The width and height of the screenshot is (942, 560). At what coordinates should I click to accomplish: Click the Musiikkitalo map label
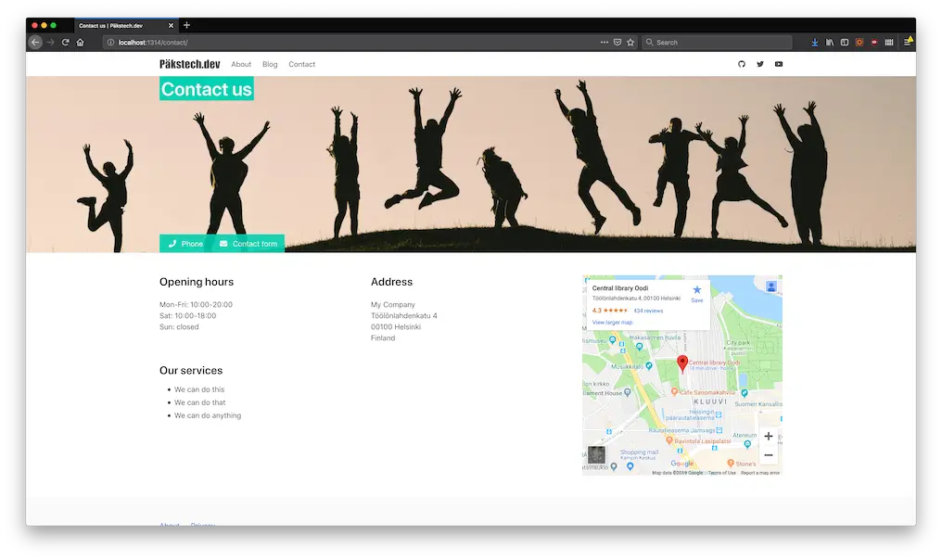click(627, 366)
